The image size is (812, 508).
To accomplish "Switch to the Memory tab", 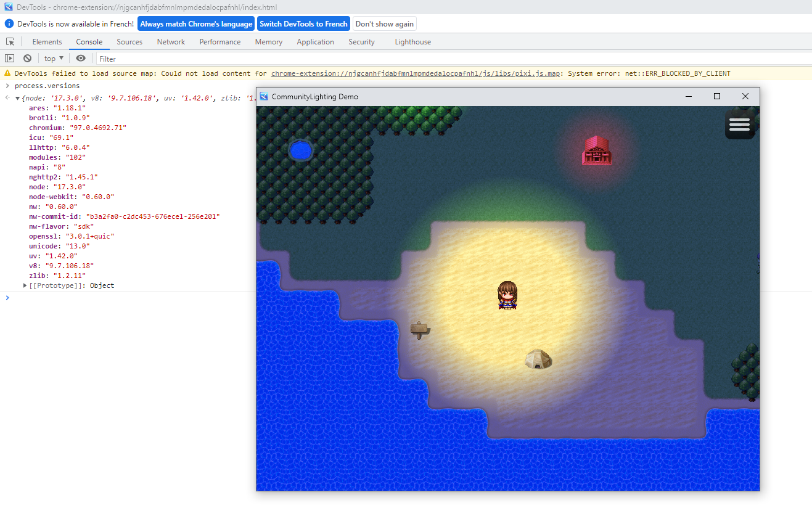I will 269,42.
